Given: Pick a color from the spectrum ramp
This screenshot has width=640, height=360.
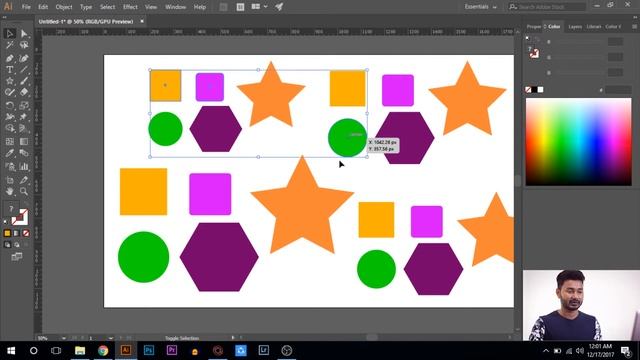Looking at the screenshot, I should (x=578, y=142).
